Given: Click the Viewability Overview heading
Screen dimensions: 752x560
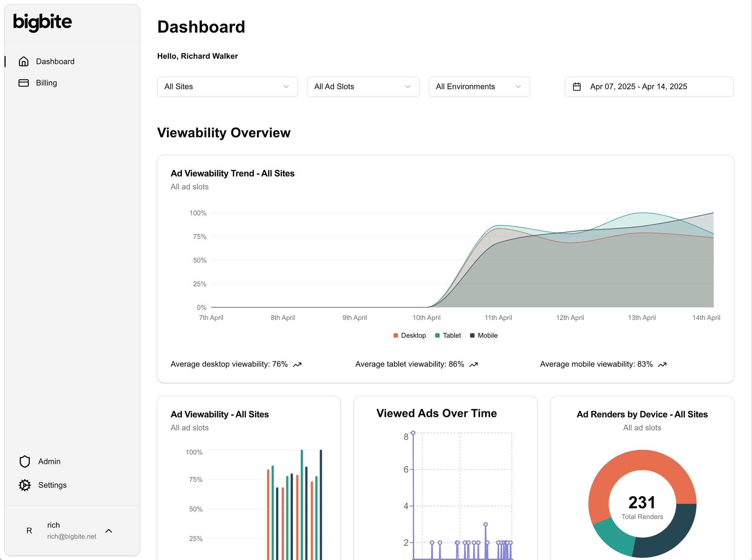Looking at the screenshot, I should [x=224, y=133].
